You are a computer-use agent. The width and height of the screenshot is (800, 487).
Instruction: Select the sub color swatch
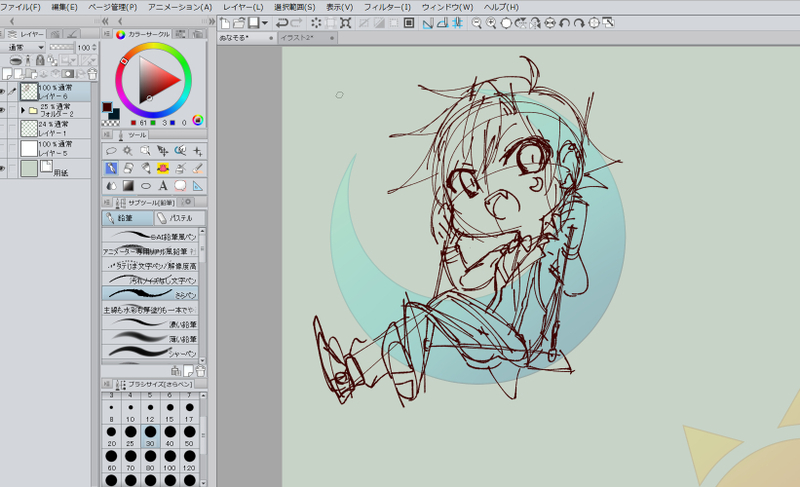(x=115, y=114)
